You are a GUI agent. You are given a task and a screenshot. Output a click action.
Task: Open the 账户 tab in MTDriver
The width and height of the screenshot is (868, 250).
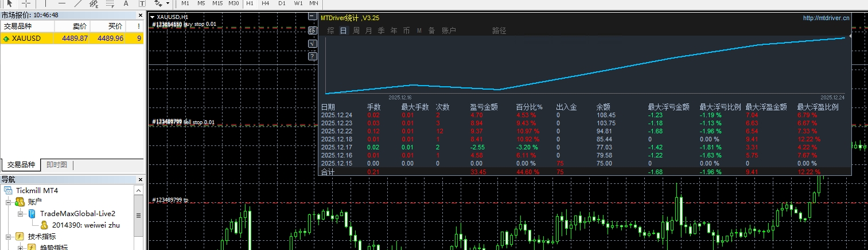point(449,31)
